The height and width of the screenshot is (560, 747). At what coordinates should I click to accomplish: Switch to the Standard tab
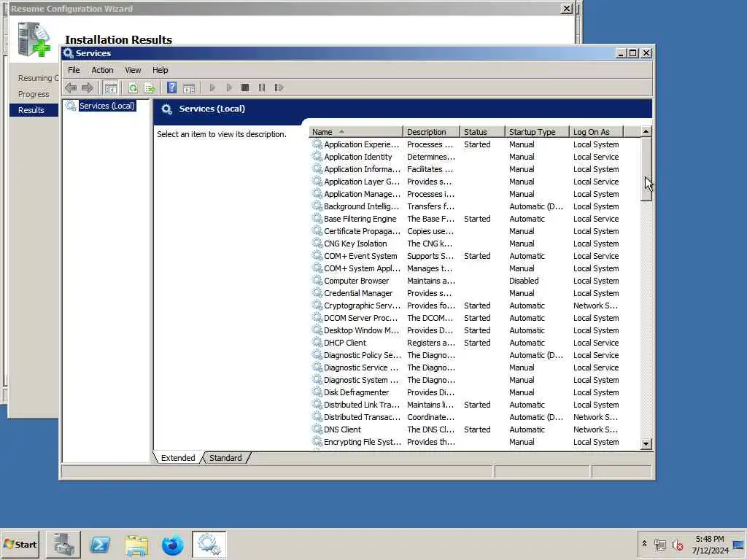(225, 458)
